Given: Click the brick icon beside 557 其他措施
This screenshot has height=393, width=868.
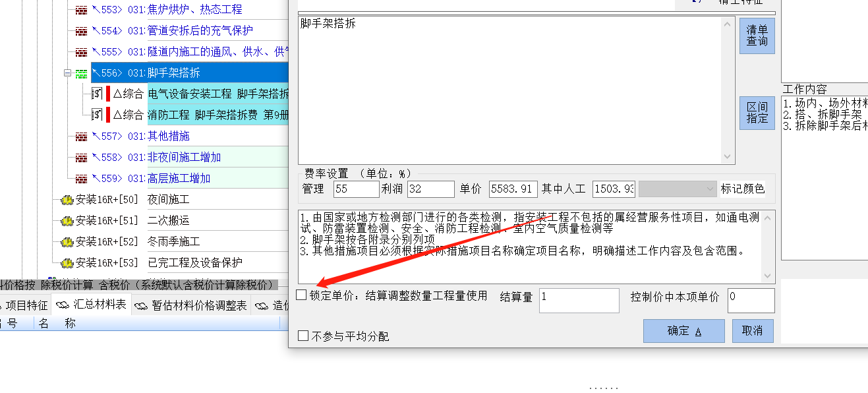Looking at the screenshot, I should [x=83, y=136].
